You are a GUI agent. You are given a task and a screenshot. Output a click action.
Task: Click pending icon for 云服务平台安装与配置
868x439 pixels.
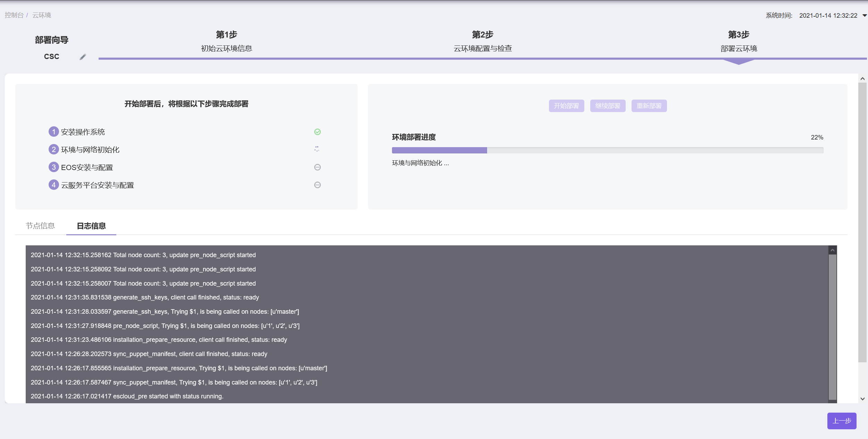click(317, 185)
